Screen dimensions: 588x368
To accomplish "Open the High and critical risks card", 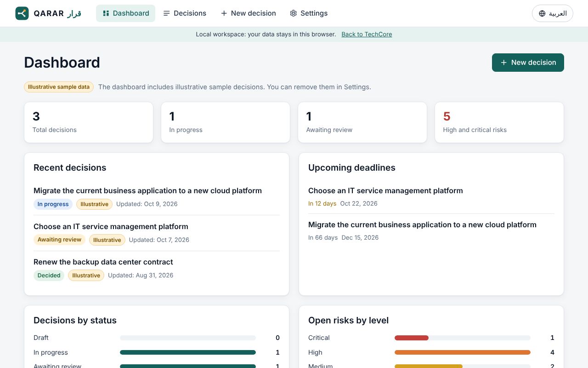I will click(499, 122).
